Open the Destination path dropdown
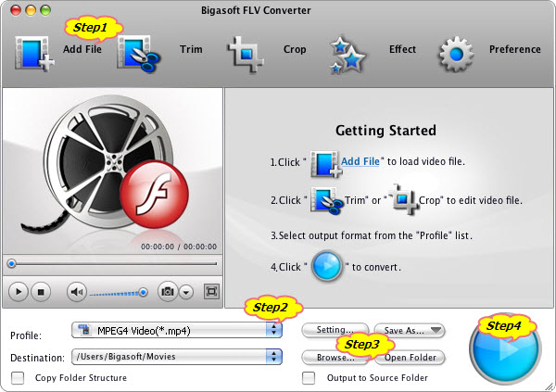Viewport: 556px width, 392px height. pos(177,357)
